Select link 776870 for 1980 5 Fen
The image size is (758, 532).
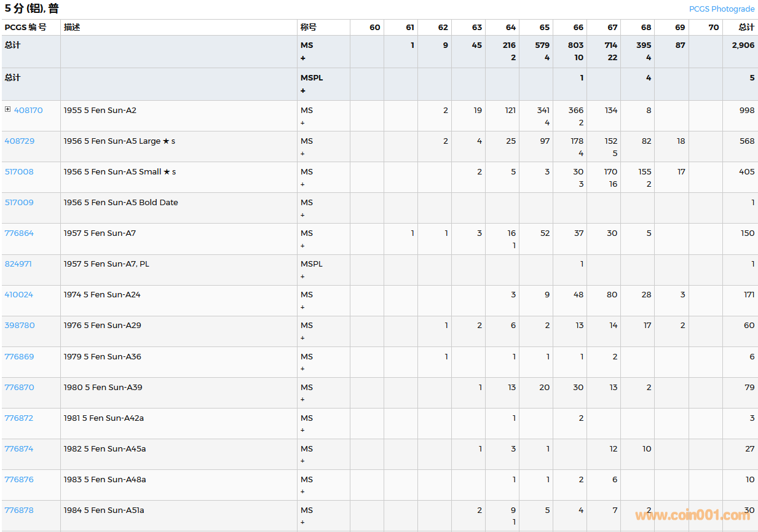pyautogui.click(x=19, y=387)
